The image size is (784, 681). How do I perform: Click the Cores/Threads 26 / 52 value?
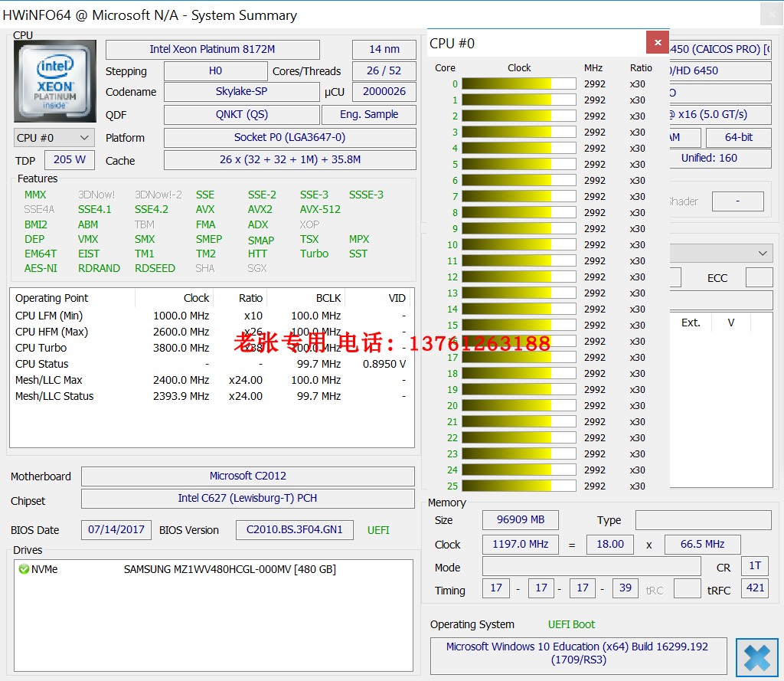[384, 71]
